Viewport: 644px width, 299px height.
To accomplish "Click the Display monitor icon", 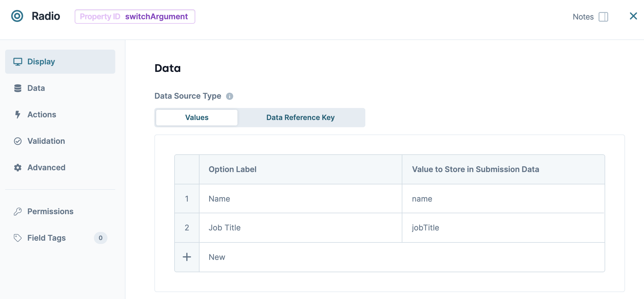I will point(18,62).
